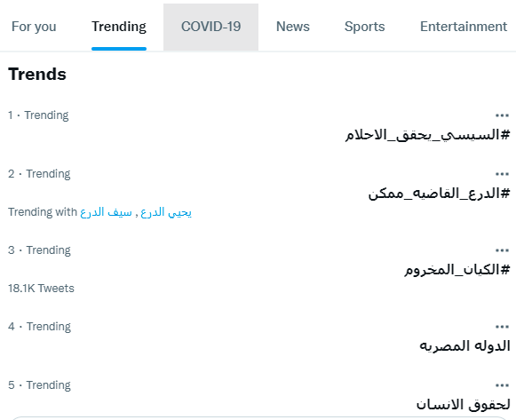
Task: Open more options for trend number 4
Action: tap(502, 327)
